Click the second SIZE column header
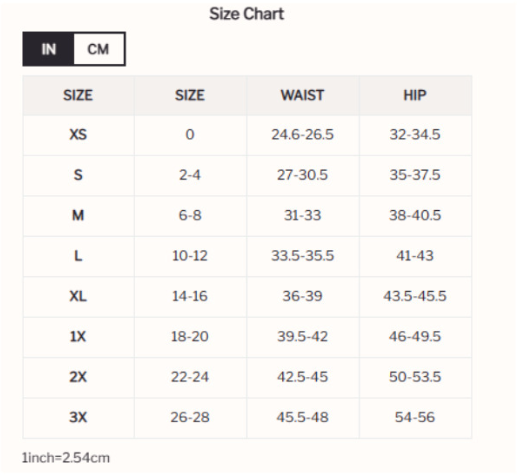The height and width of the screenshot is (475, 517). click(190, 95)
